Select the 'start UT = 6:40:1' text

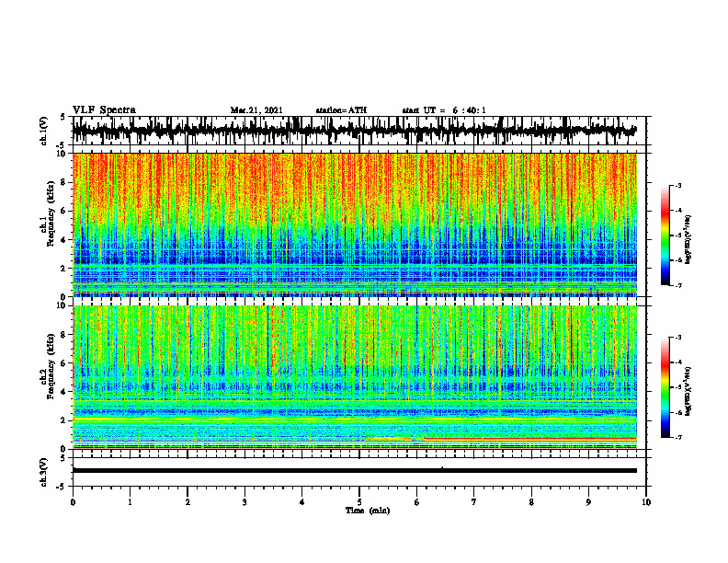[x=444, y=110]
